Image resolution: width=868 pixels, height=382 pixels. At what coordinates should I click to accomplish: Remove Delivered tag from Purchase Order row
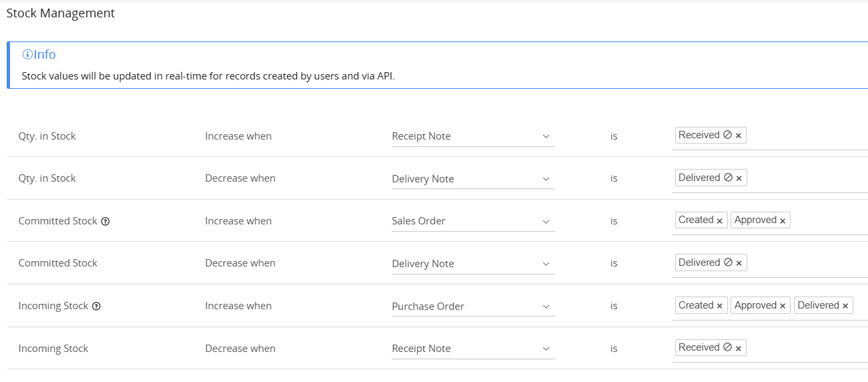[845, 306]
